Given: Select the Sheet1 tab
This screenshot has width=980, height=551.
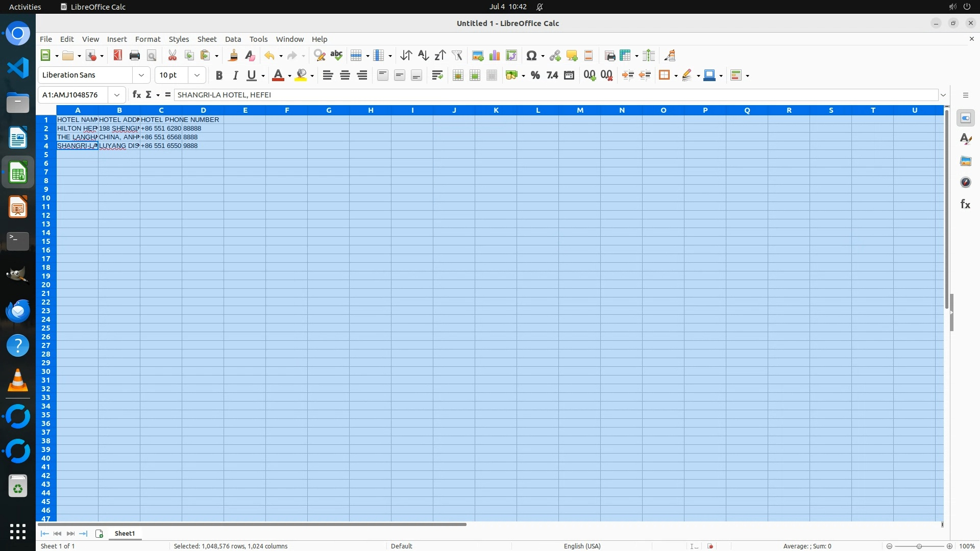Looking at the screenshot, I should (x=125, y=534).
